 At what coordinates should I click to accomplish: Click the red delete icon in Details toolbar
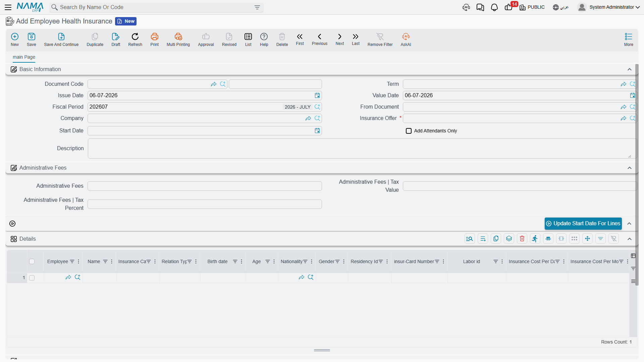522,239
